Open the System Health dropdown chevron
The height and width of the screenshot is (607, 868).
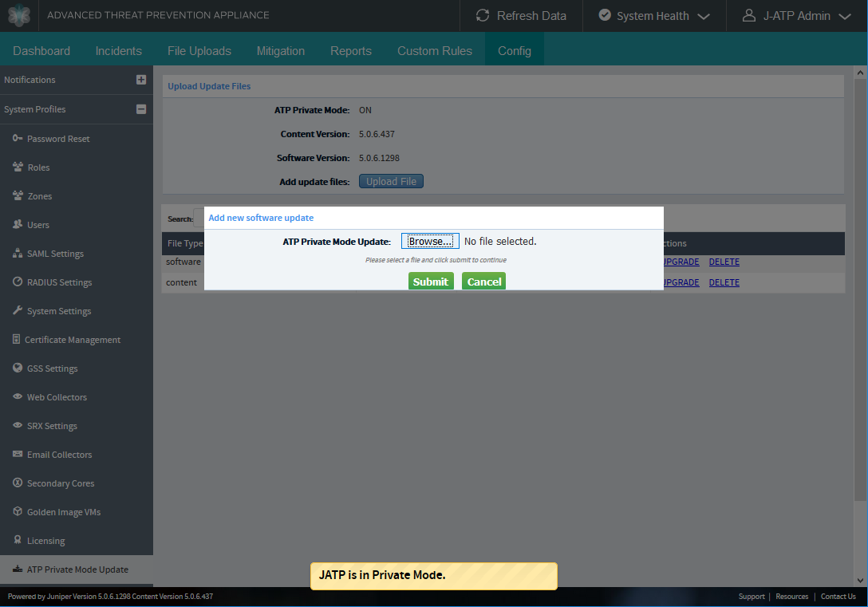(x=704, y=17)
